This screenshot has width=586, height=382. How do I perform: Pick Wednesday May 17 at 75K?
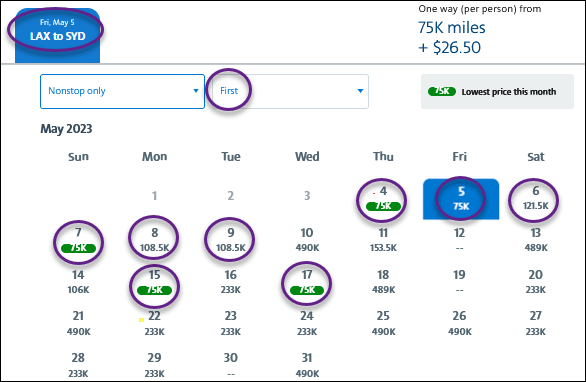coord(307,283)
